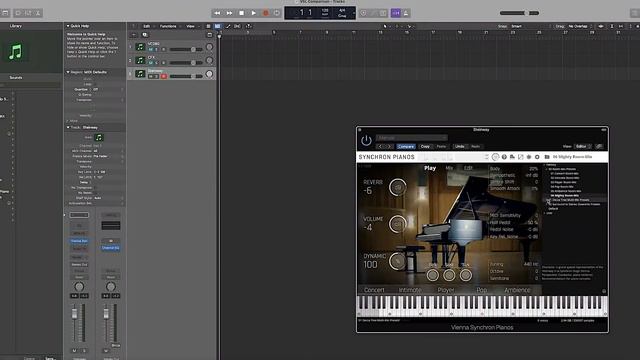Screen dimensions: 640x360
Task: Click the Redo button in plugin header
Action: tap(476, 146)
